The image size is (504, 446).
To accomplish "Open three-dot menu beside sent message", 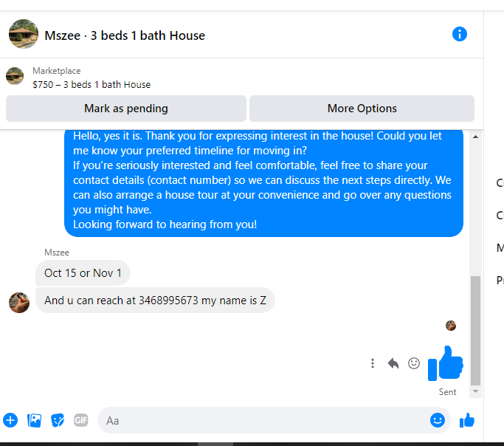I will pyautogui.click(x=373, y=363).
